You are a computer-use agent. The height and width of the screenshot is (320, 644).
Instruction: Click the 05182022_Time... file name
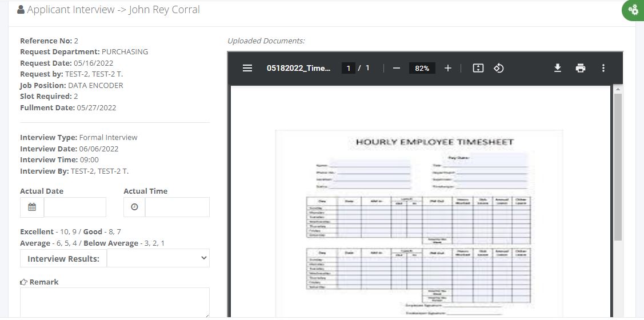point(299,68)
